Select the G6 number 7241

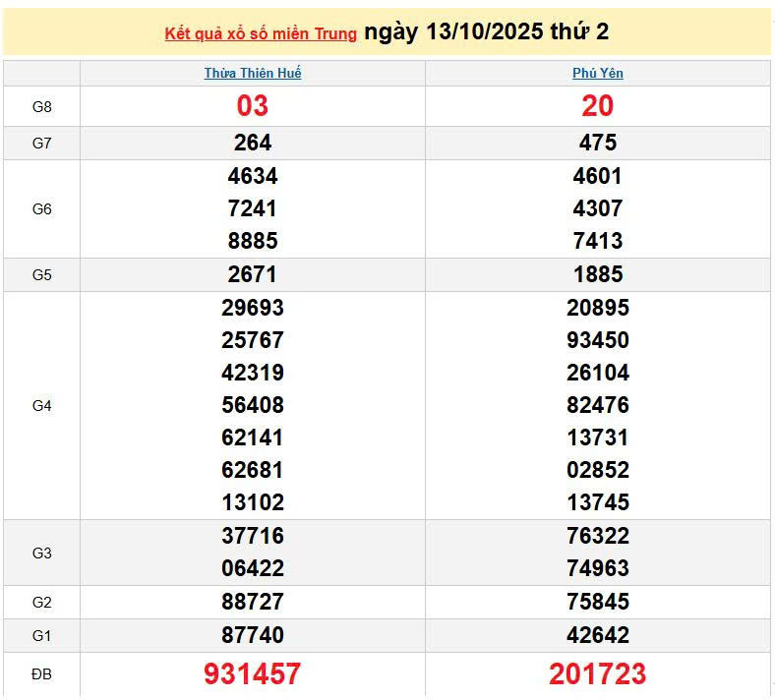(253, 208)
